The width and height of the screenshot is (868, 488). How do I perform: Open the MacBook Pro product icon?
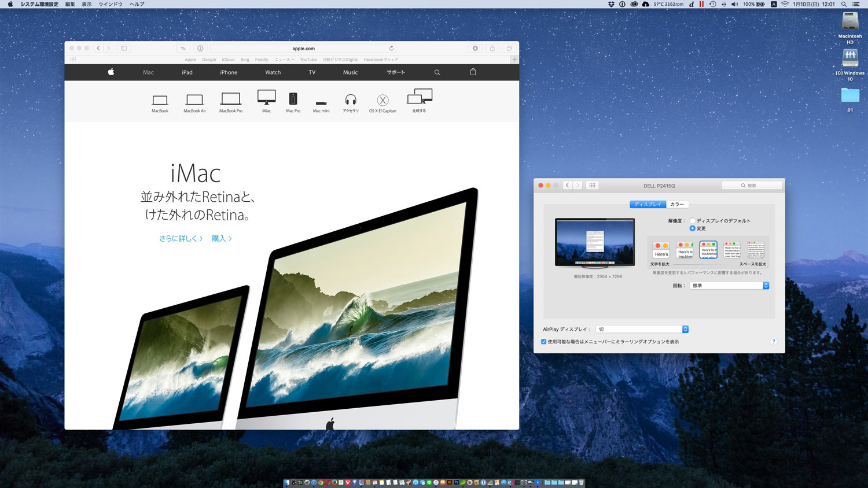[x=230, y=102]
